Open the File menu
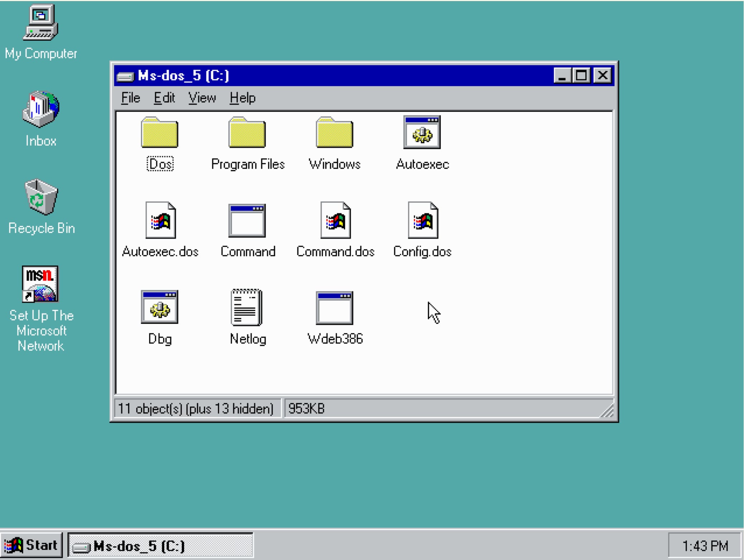Image resolution: width=744 pixels, height=560 pixels. tap(130, 98)
